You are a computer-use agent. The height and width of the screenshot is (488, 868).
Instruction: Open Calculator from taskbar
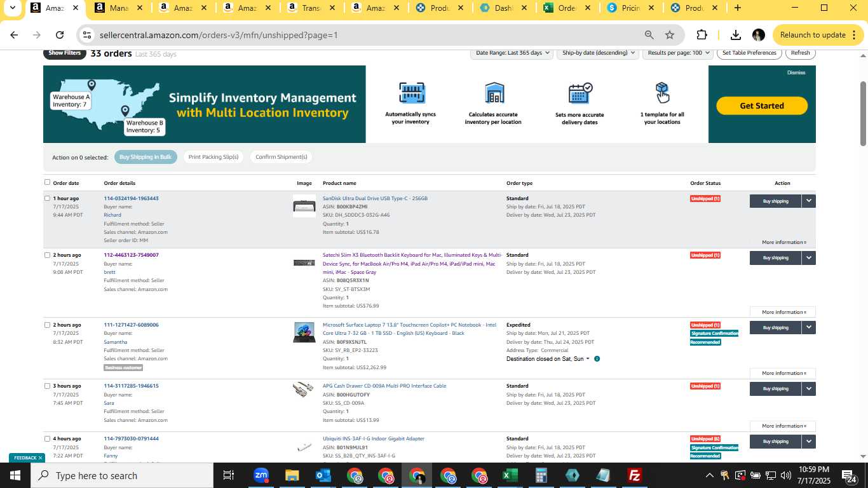pos(541,475)
